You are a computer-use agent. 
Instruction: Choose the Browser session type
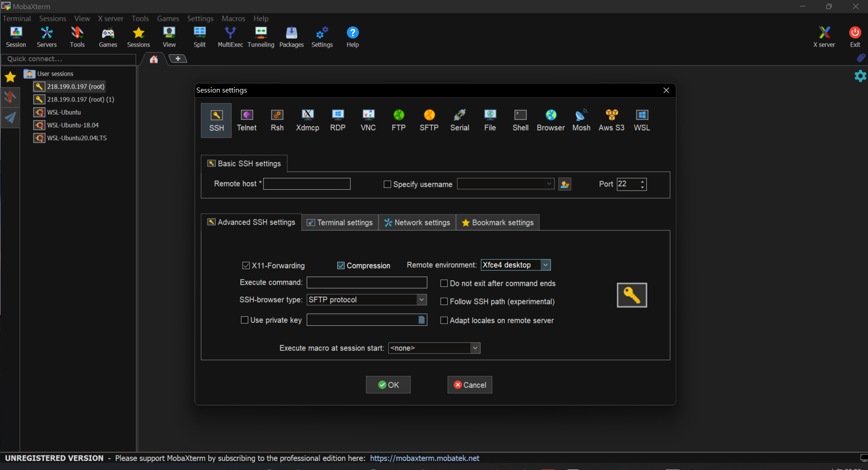[x=551, y=120]
